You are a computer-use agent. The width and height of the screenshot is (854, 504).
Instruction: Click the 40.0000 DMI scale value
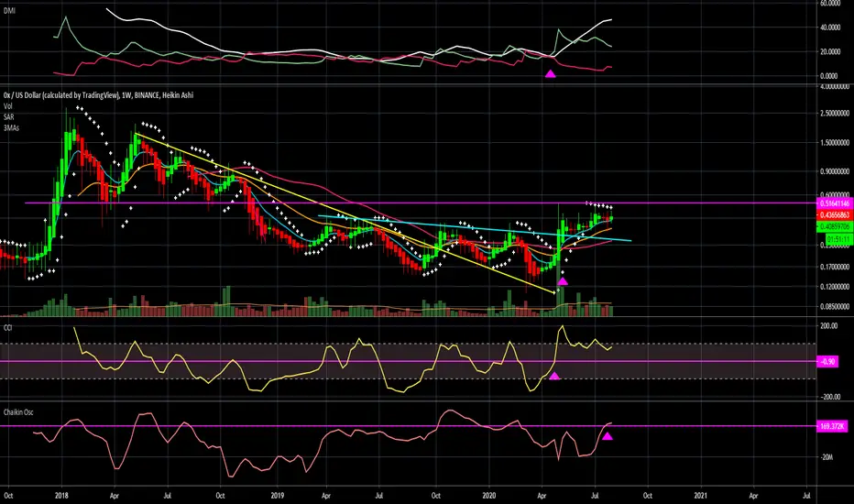[829, 27]
